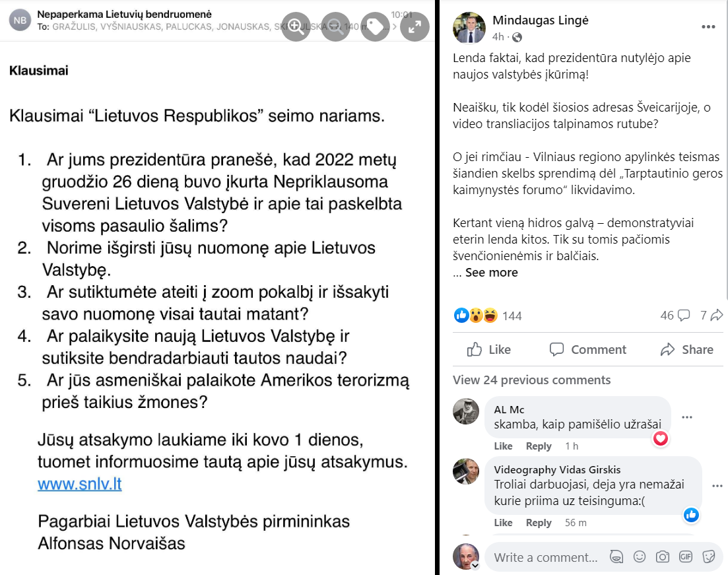Expand image to fullscreen view
Image resolution: width=728 pixels, height=575 pixels.
415,26
